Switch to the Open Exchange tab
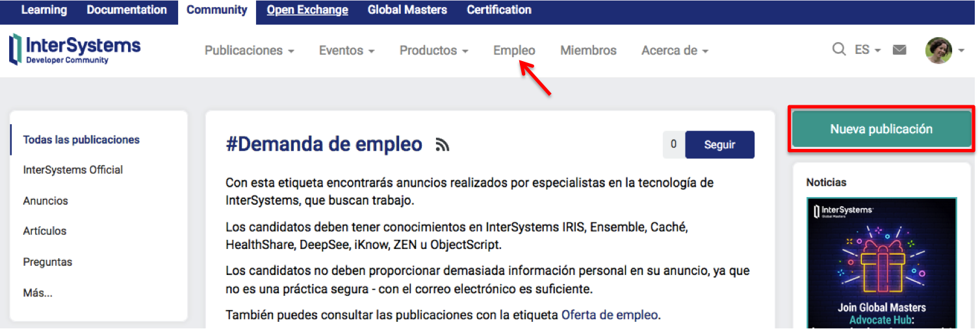 pos(307,10)
